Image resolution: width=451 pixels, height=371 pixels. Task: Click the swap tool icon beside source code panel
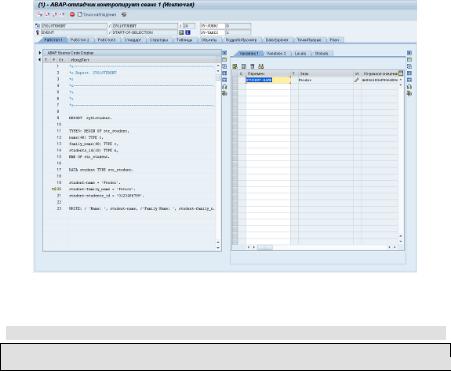[224, 87]
